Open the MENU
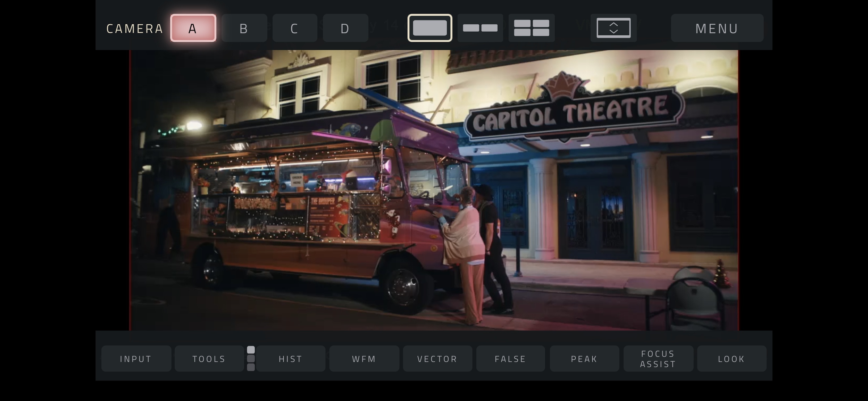 717,28
